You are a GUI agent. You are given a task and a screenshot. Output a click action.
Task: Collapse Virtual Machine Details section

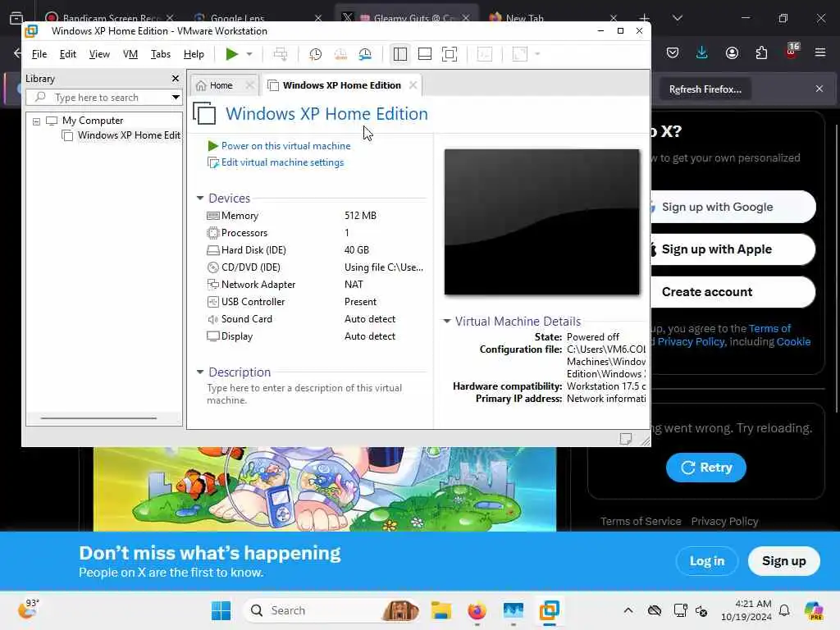[446, 322]
